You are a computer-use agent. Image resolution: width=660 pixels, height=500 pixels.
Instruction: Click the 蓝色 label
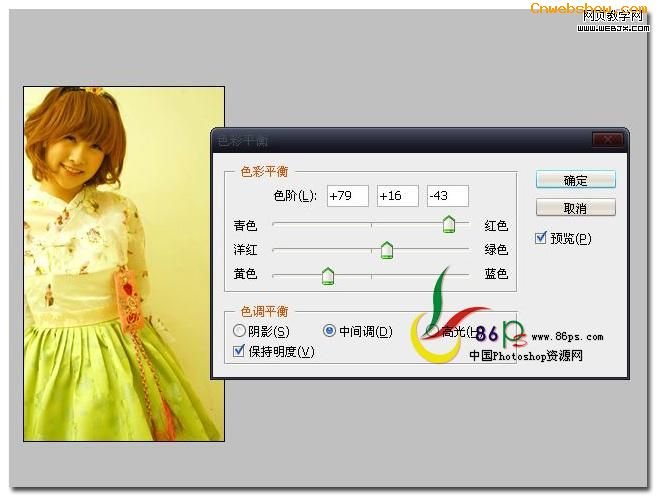click(x=496, y=274)
